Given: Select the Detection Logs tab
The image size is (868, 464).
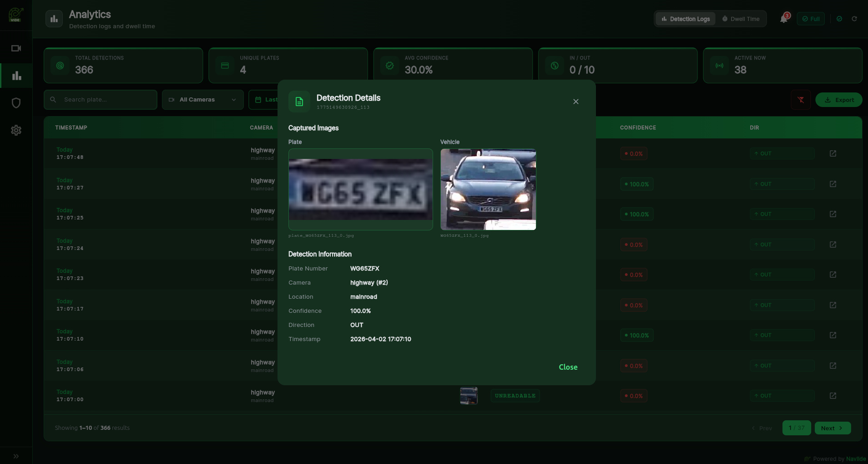Looking at the screenshot, I should [x=685, y=19].
